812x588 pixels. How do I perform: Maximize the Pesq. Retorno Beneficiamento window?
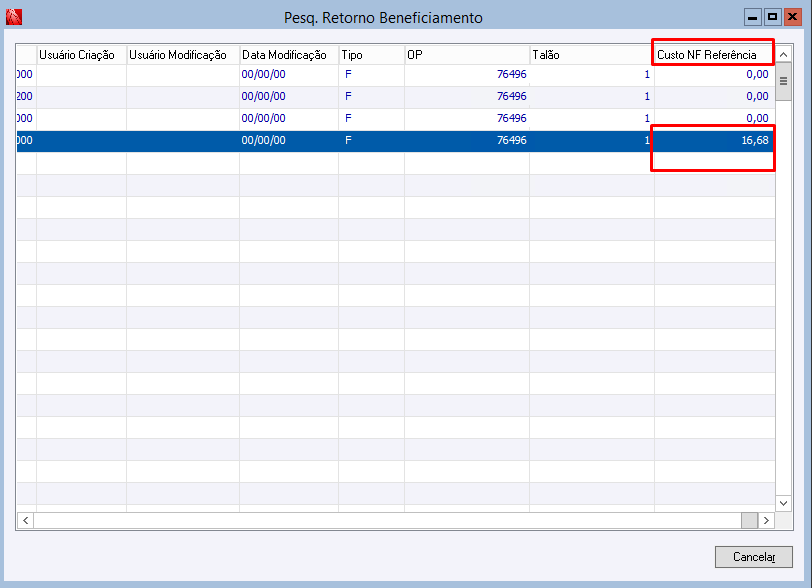point(772,17)
